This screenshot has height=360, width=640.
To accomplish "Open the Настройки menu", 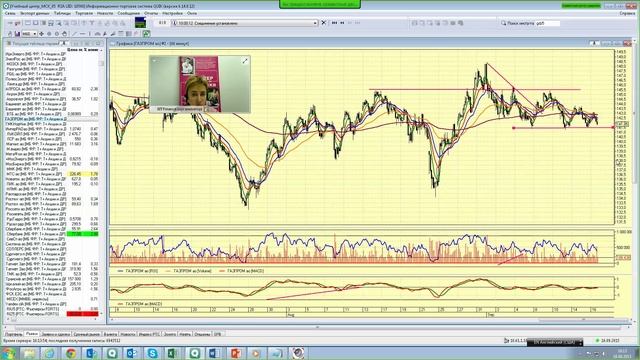I will point(172,13).
